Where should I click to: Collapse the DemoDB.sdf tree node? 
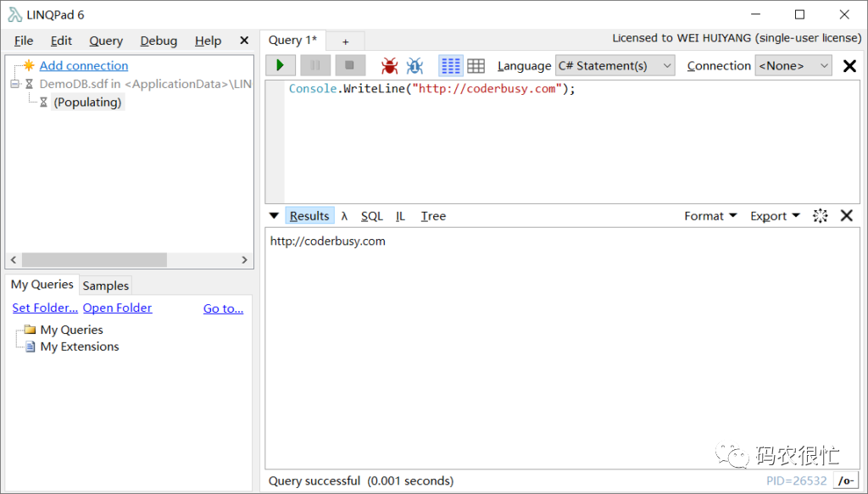(15, 84)
